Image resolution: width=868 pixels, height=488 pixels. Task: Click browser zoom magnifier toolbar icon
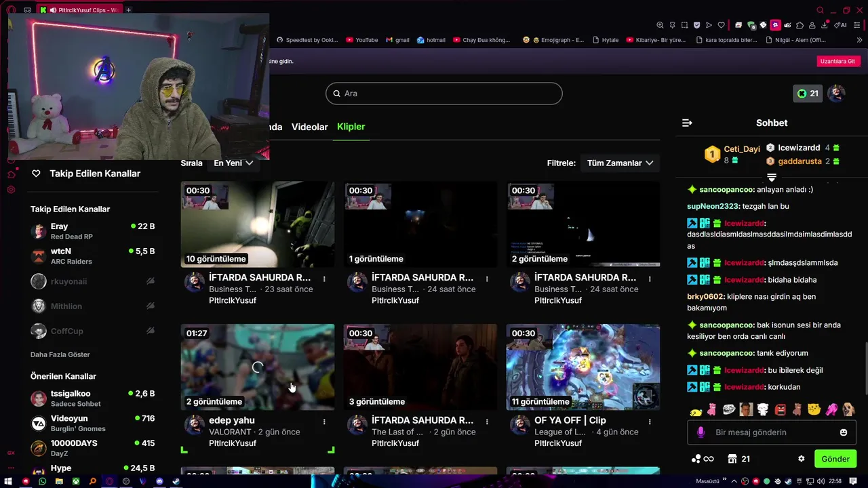point(660,25)
